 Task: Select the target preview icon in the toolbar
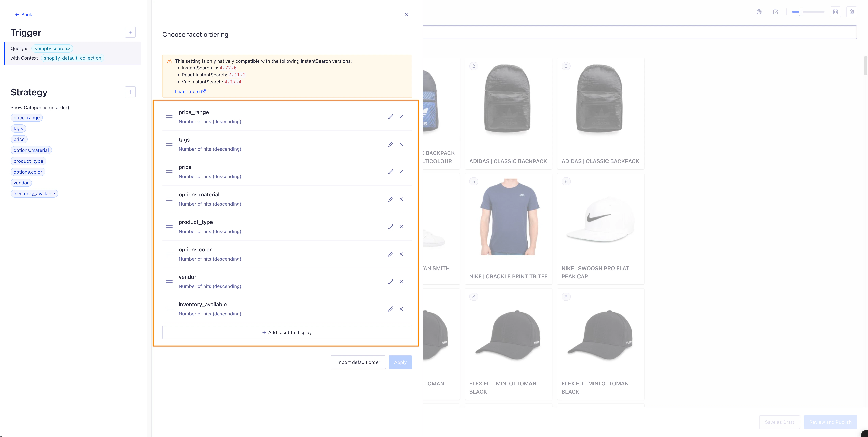click(x=759, y=12)
